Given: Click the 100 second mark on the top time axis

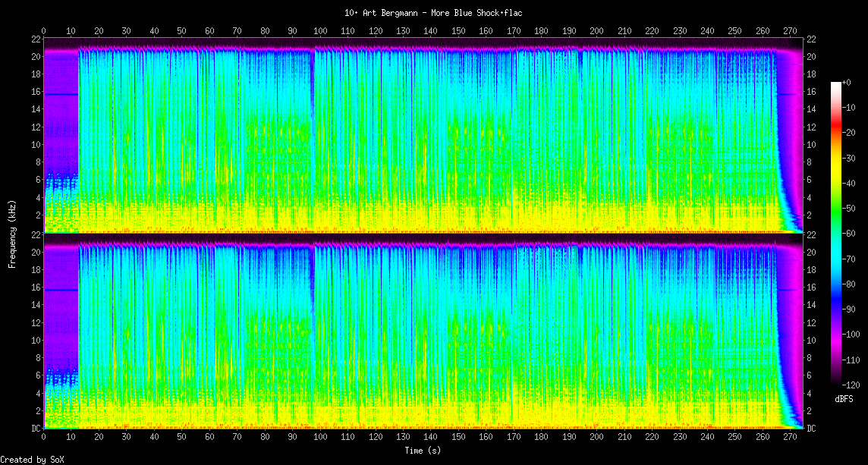Looking at the screenshot, I should tap(320, 31).
